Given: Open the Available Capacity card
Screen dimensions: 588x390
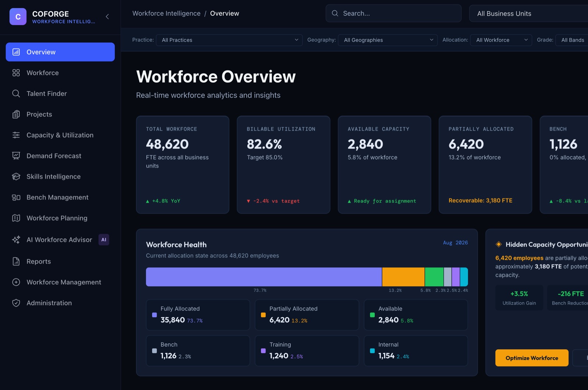Looking at the screenshot, I should click(384, 165).
